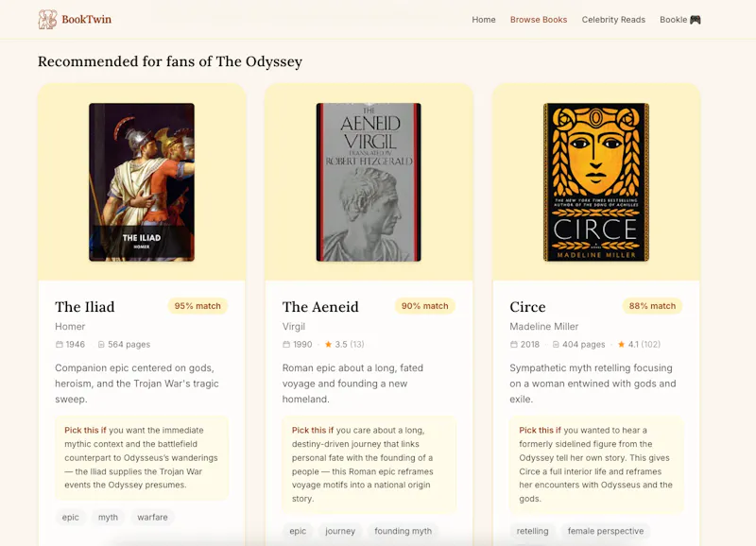Select the 'founding myth' tag
756x546 pixels.
tap(404, 531)
